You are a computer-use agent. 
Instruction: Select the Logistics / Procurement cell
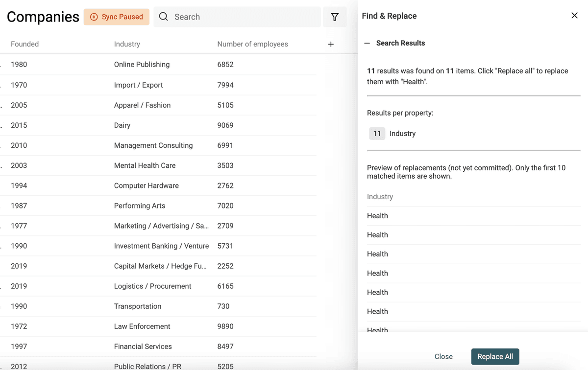coord(152,286)
